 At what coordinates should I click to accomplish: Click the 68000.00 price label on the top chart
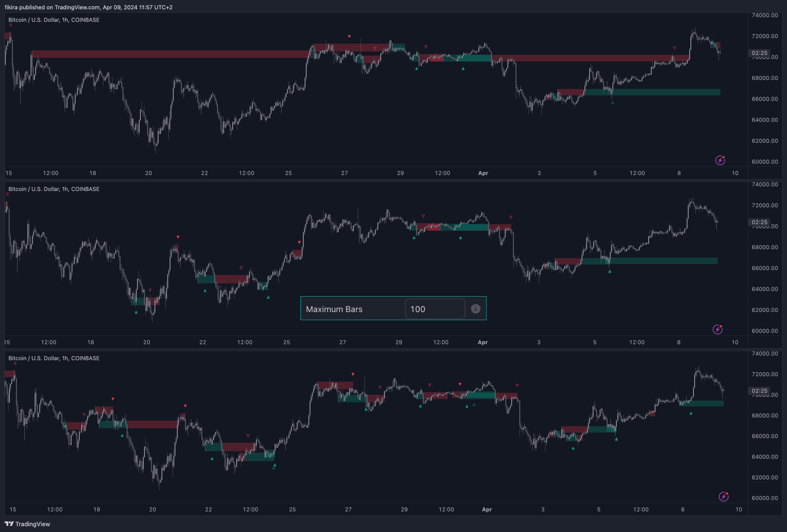[x=765, y=78]
